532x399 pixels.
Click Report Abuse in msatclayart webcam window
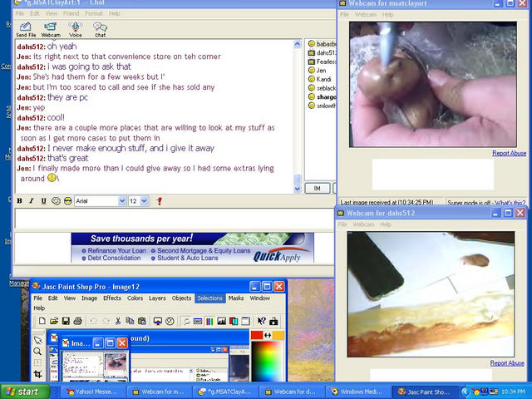(509, 153)
